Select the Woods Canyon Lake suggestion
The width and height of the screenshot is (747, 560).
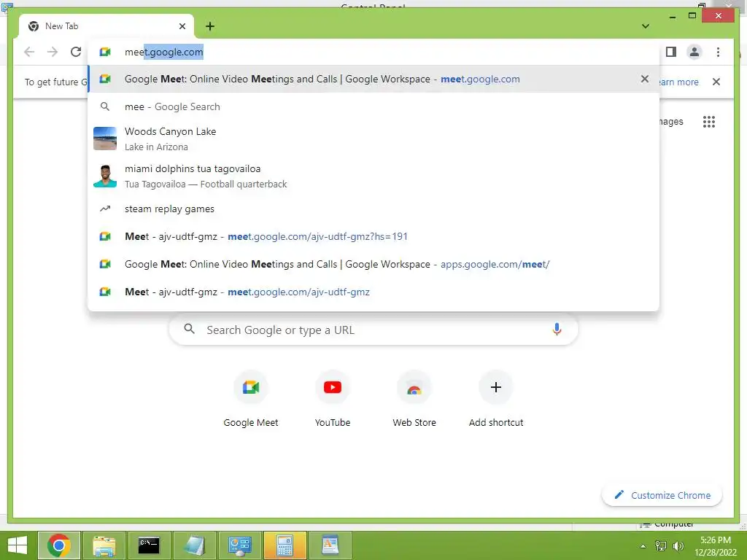coord(373,139)
